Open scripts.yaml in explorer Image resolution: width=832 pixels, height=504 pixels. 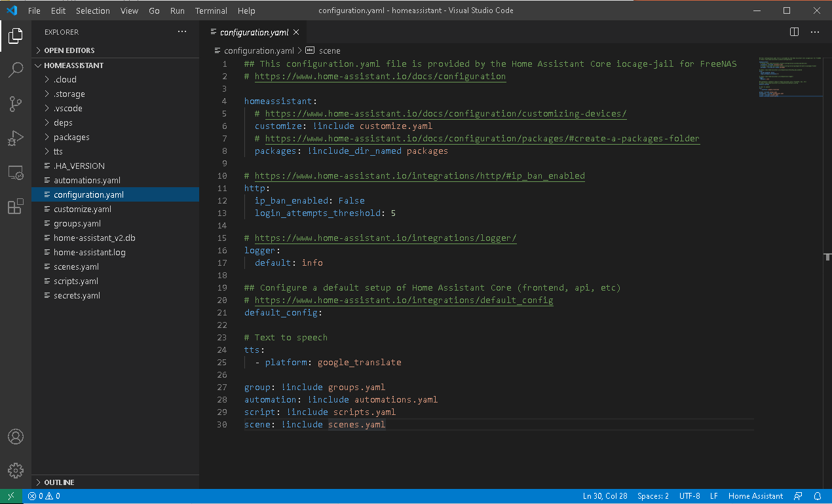(115, 281)
